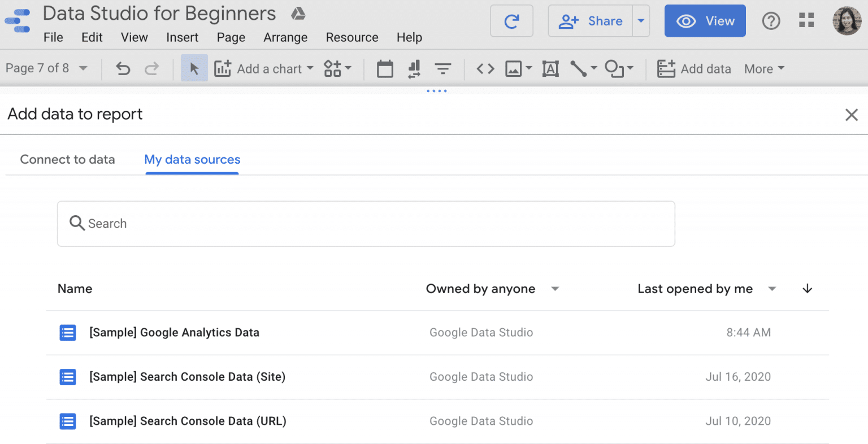Switch to the Connect to data tab
Image resolution: width=868 pixels, height=444 pixels.
(x=67, y=159)
